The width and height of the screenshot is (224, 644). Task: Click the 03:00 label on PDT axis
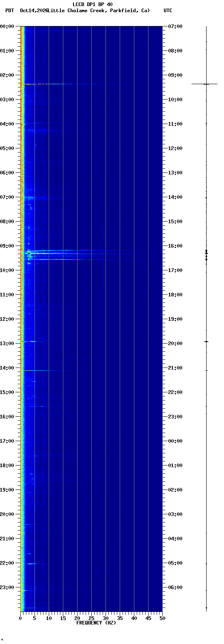click(x=7, y=100)
